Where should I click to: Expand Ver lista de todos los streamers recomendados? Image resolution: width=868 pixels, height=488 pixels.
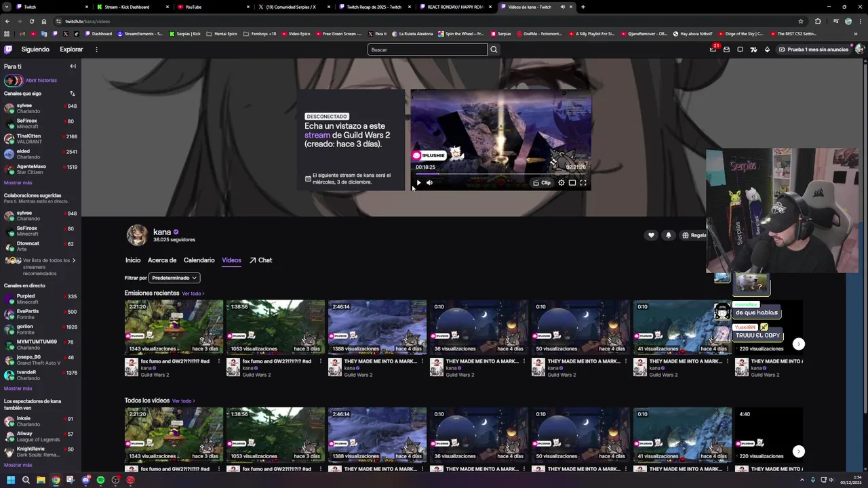point(41,267)
